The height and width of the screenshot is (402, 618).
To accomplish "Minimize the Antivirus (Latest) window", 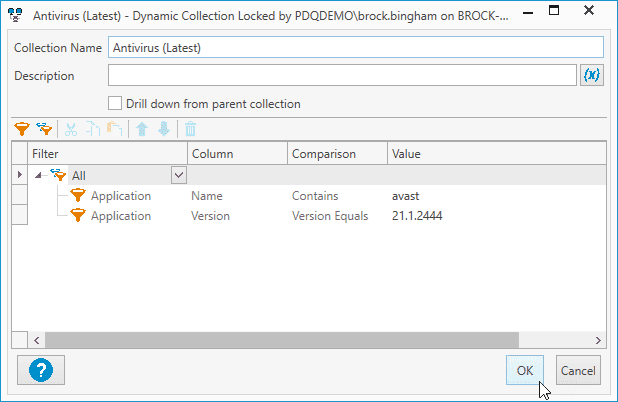I will click(528, 13).
